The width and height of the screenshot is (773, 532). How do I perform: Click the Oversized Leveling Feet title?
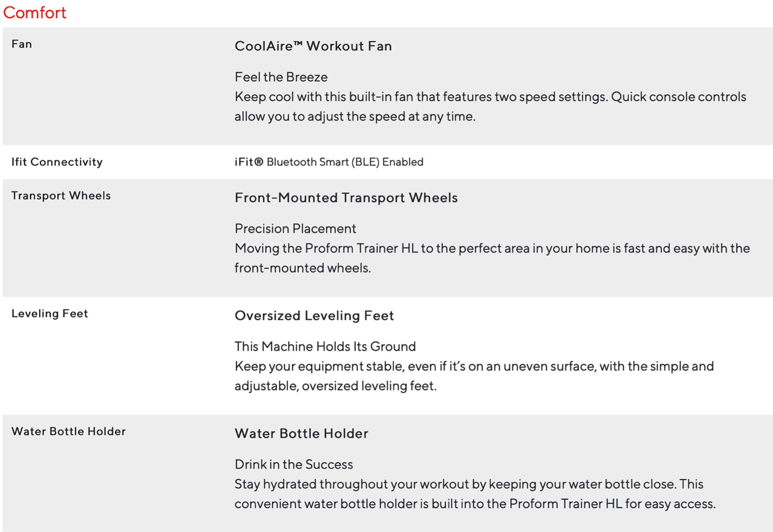click(x=314, y=316)
